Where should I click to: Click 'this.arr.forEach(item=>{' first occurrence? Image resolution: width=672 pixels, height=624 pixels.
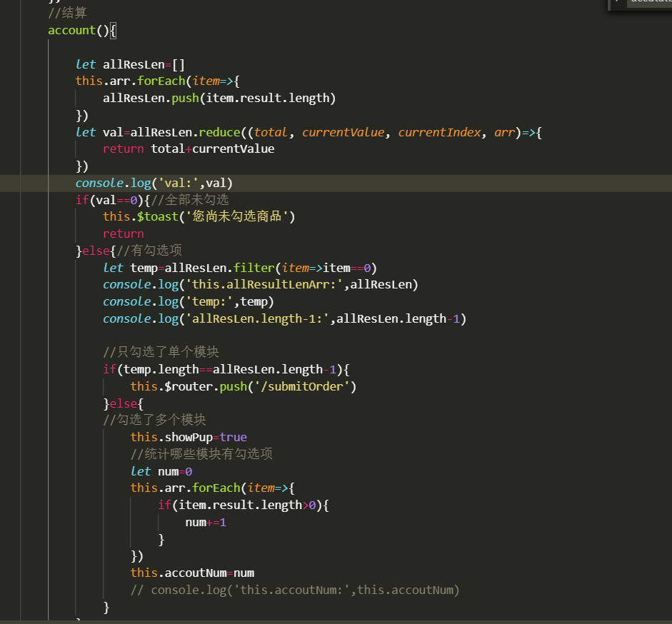coord(158,81)
